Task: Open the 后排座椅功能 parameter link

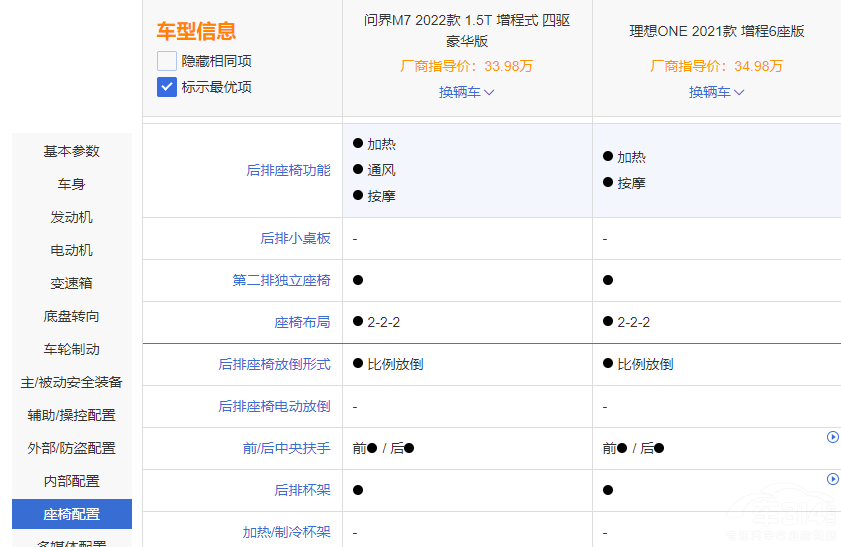Action: coord(288,170)
